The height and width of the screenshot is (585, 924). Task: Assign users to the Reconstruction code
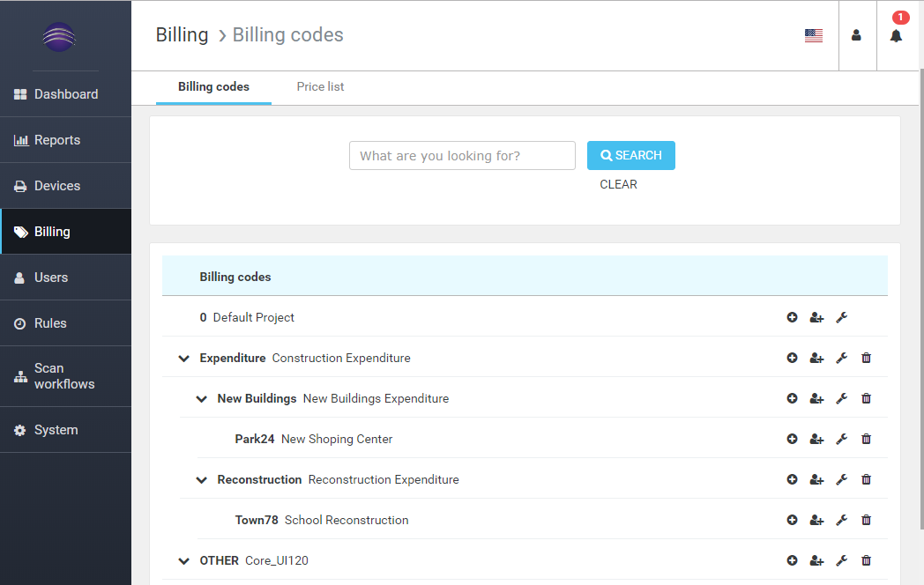(x=816, y=479)
